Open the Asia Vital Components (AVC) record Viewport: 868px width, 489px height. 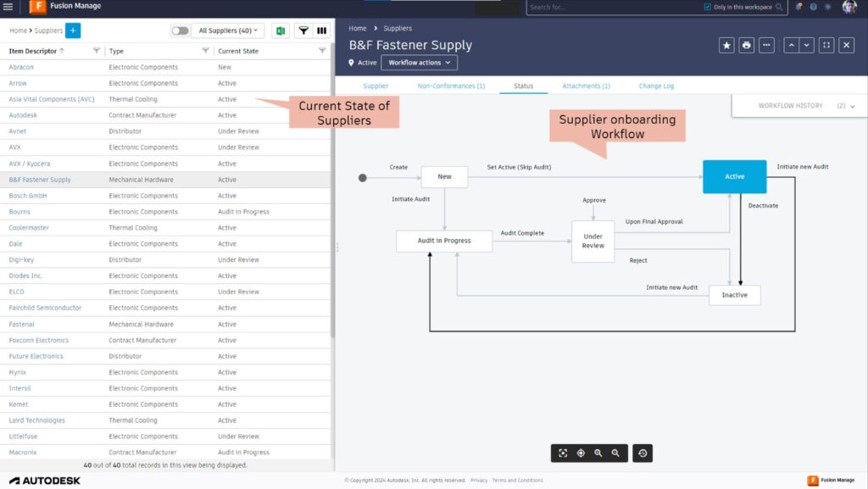pos(52,99)
